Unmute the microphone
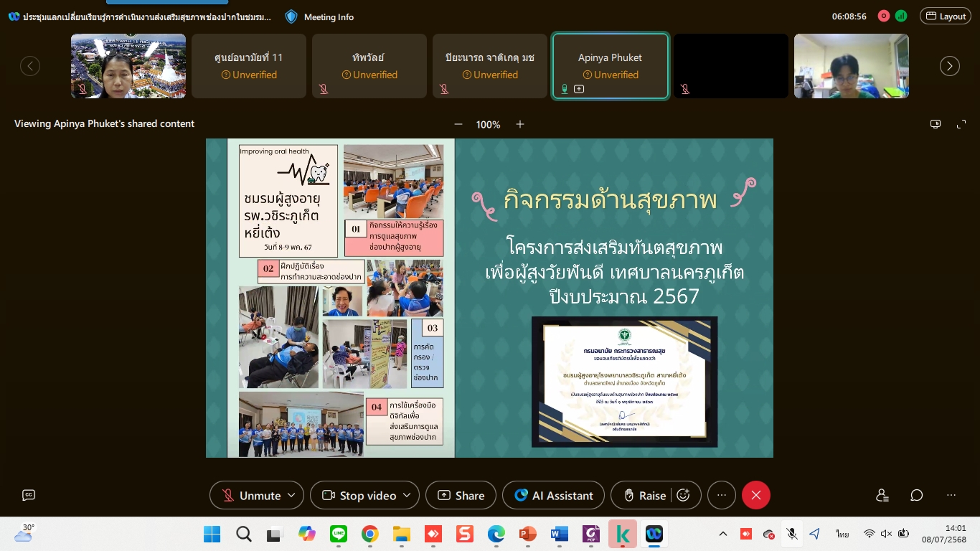The width and height of the screenshot is (980, 551). coord(251,495)
